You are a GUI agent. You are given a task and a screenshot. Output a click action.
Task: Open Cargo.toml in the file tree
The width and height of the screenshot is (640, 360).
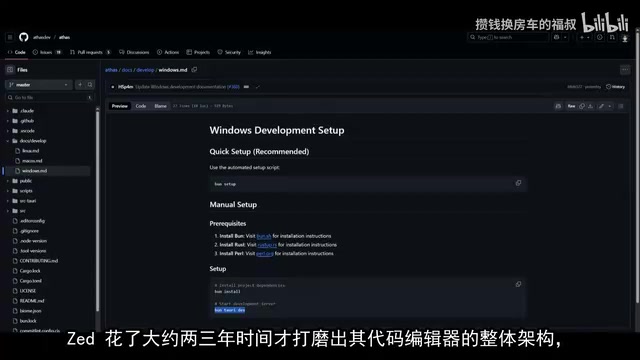(x=31, y=281)
